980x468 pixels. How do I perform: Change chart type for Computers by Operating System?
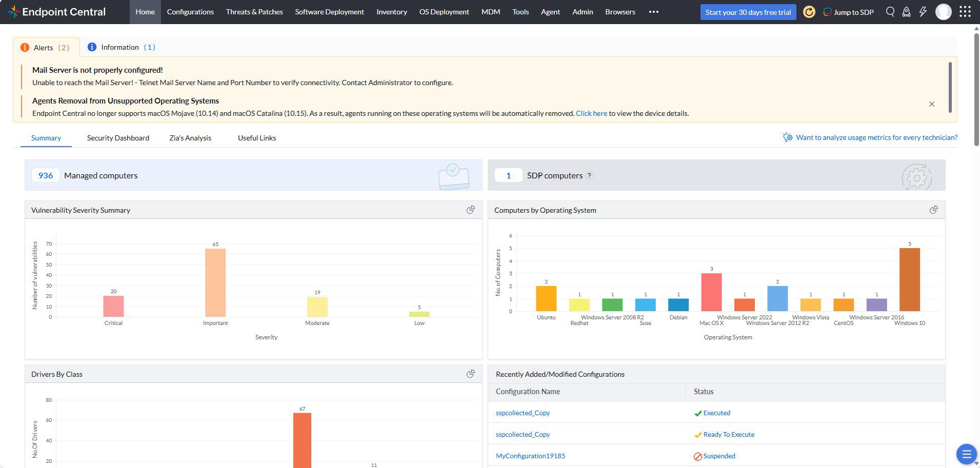tap(934, 210)
